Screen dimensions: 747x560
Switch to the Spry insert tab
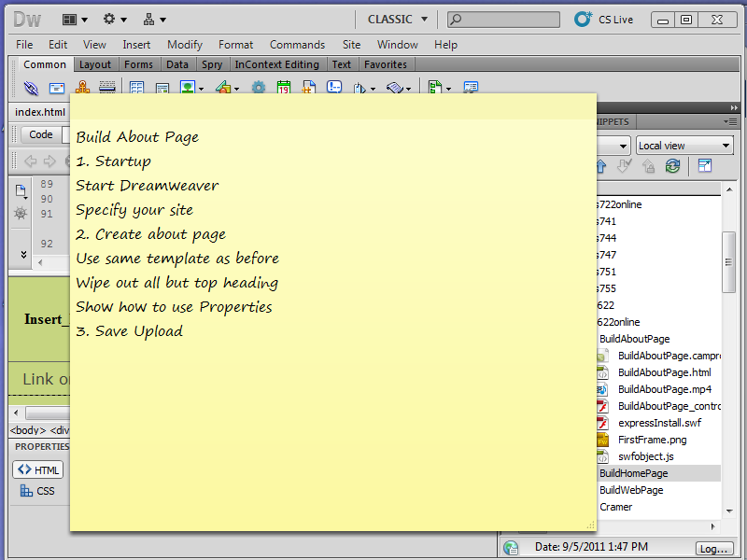tap(212, 64)
